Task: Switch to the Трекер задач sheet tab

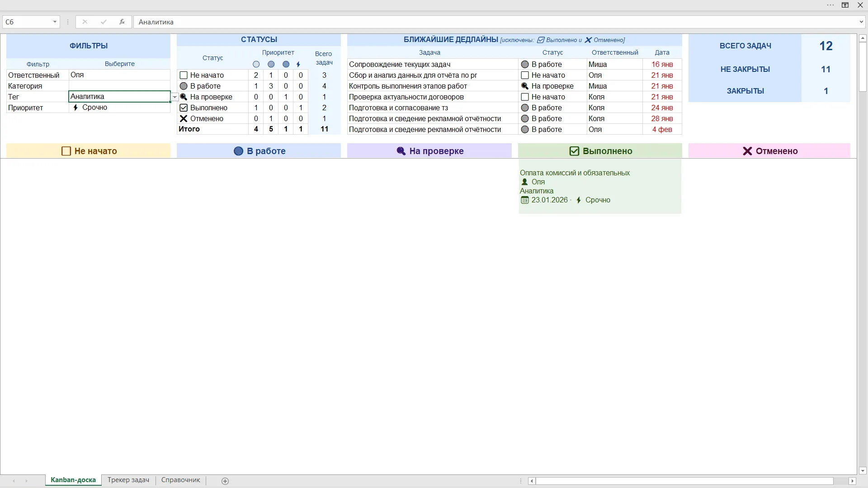Action: point(128,480)
